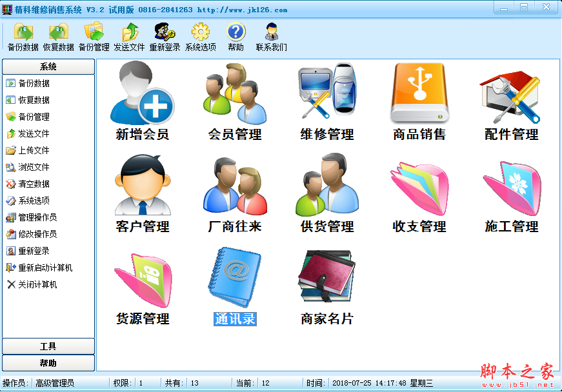
Task: Expand the 工具 sidebar section
Action: [48, 346]
